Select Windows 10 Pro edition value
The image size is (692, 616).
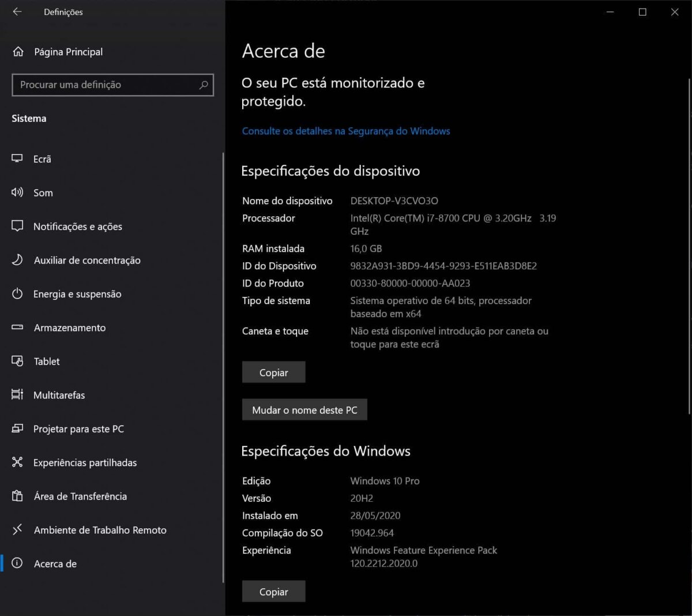coord(385,481)
